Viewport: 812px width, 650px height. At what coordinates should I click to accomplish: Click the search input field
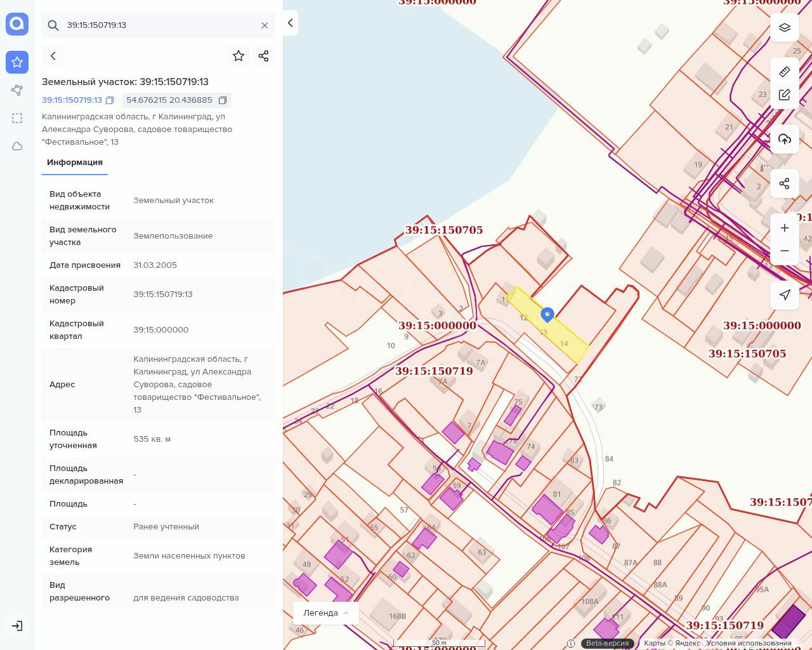coord(159,25)
